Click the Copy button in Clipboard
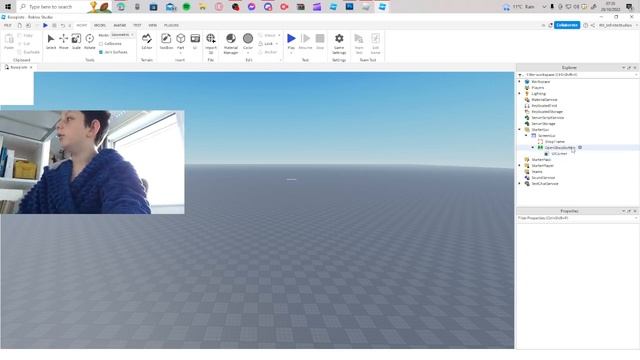Image resolution: width=640 pixels, height=360 pixels. 25,36
